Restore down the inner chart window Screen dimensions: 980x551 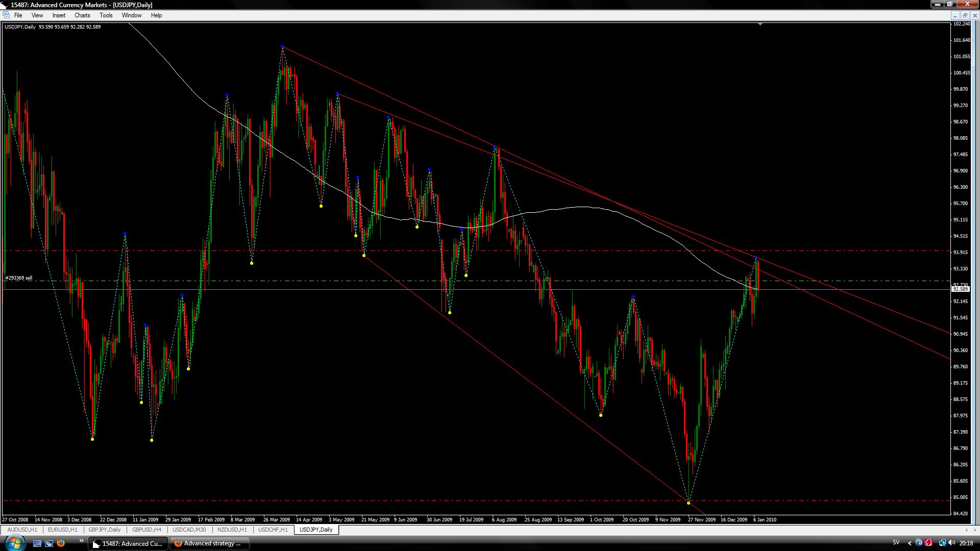click(x=965, y=15)
